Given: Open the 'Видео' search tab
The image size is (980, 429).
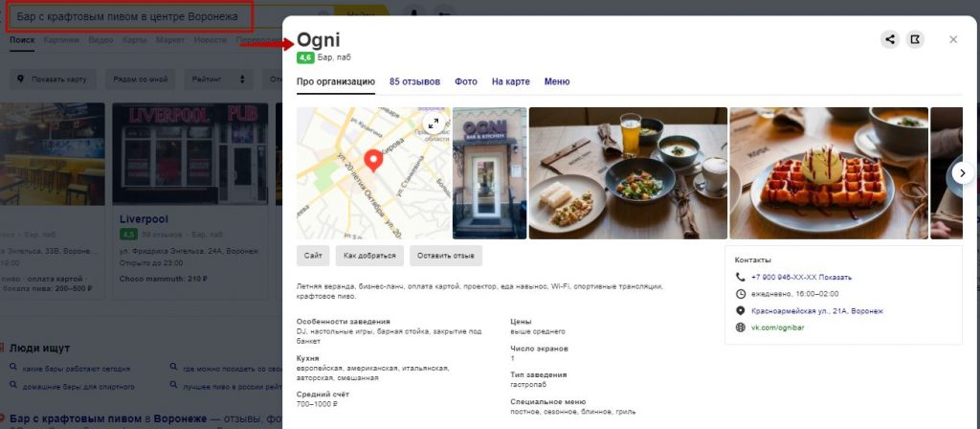Looking at the screenshot, I should point(100,40).
